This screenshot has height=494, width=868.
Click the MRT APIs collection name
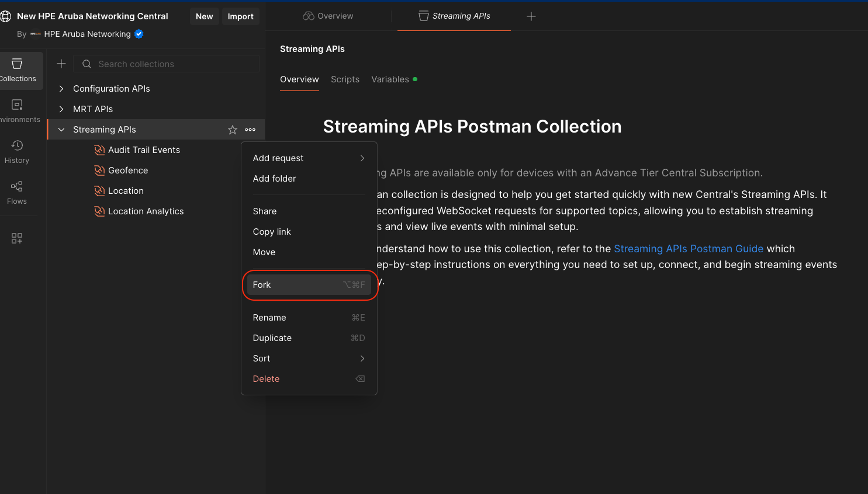coord(93,109)
